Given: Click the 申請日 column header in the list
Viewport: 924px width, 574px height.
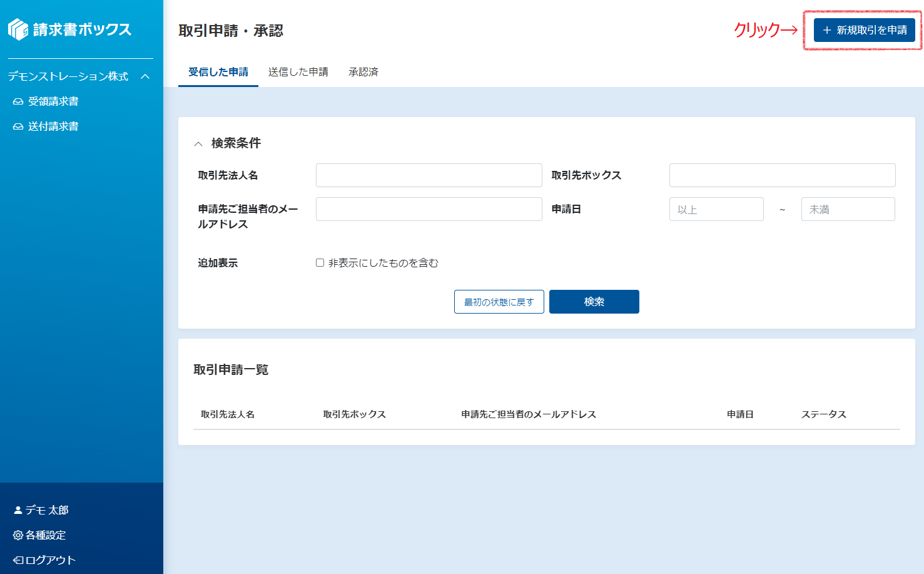Looking at the screenshot, I should click(x=740, y=414).
